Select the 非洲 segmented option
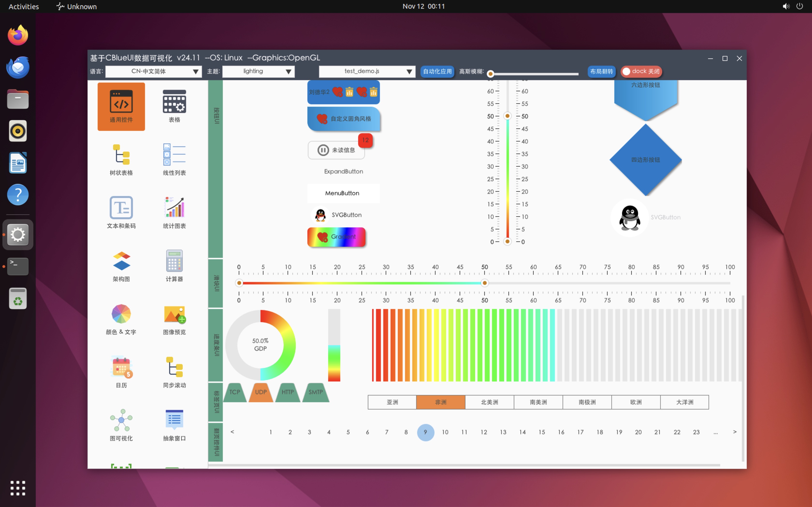Screen dimensions: 812x507 tap(440, 402)
